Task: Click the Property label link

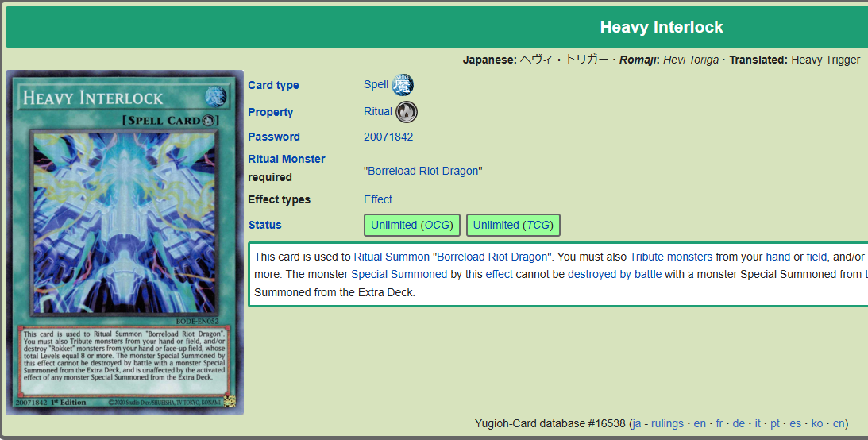Action: pyautogui.click(x=270, y=112)
